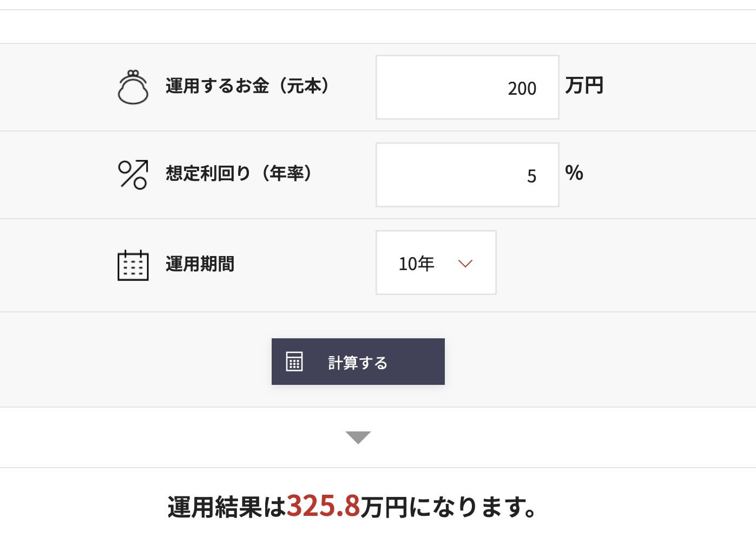Focus the 元本 principal amount input box
This screenshot has width=756, height=544.
[467, 87]
